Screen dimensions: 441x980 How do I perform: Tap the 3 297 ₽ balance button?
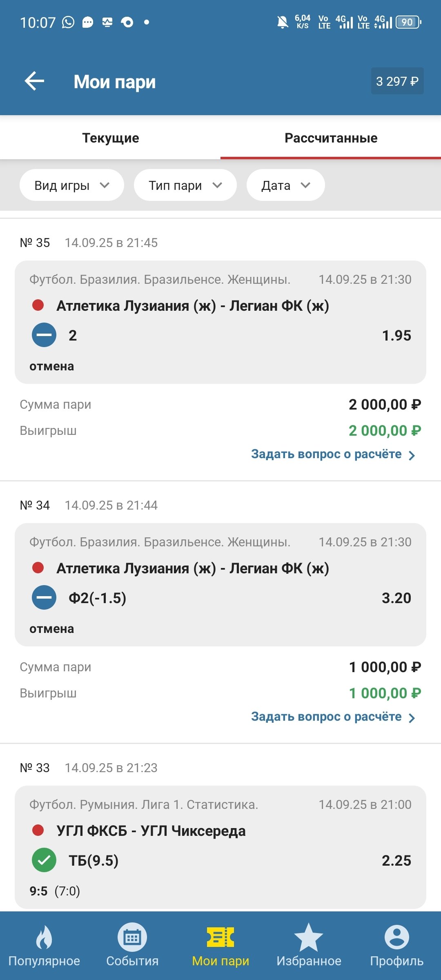397,81
